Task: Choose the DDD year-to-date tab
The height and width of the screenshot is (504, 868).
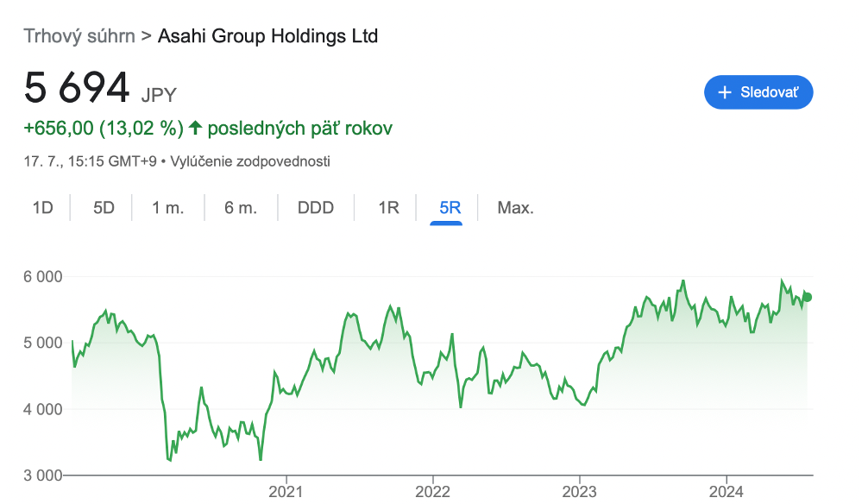Action: coord(315,208)
